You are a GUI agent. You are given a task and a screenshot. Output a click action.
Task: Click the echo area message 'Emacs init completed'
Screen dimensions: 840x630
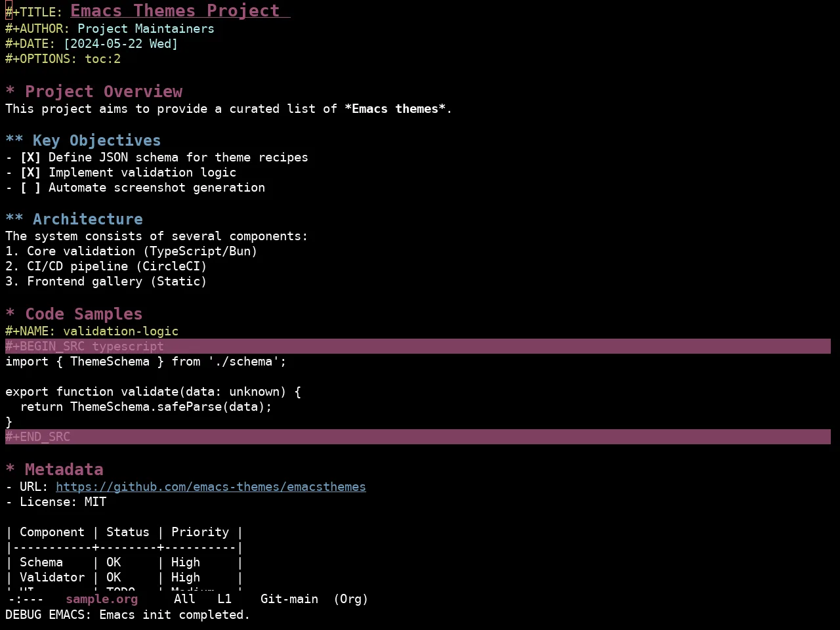click(175, 615)
